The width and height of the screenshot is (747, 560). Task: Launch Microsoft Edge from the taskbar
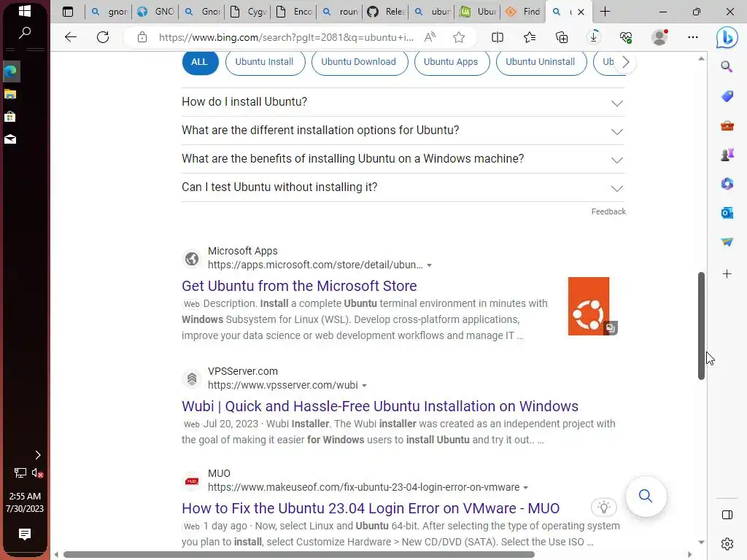click(x=10, y=72)
